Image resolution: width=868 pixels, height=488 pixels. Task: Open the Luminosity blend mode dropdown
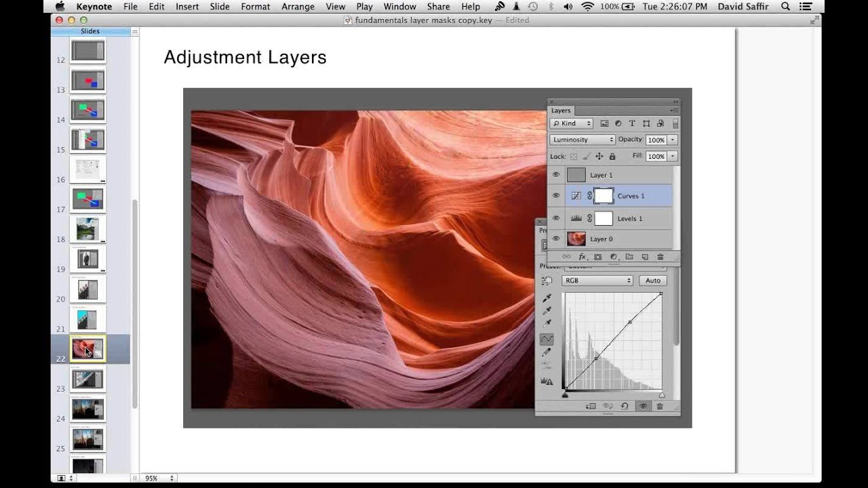pyautogui.click(x=583, y=140)
